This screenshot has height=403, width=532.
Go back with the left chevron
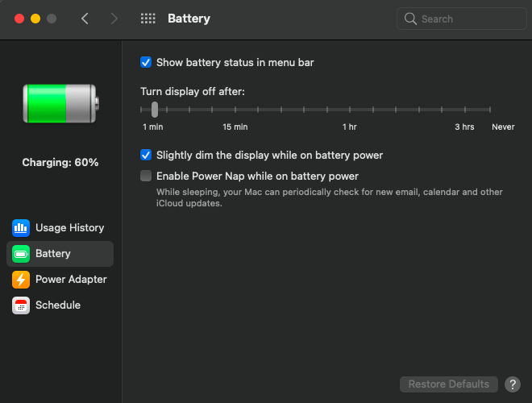(85, 19)
